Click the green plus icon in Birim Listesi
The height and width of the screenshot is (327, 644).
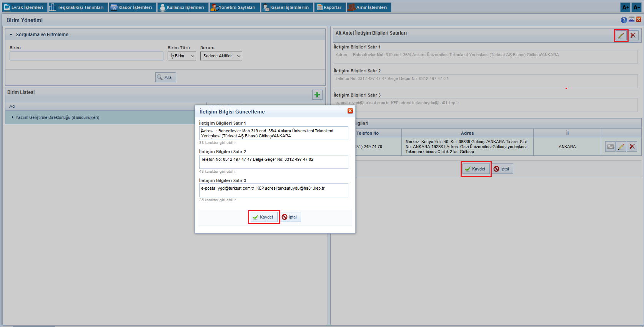tap(317, 95)
